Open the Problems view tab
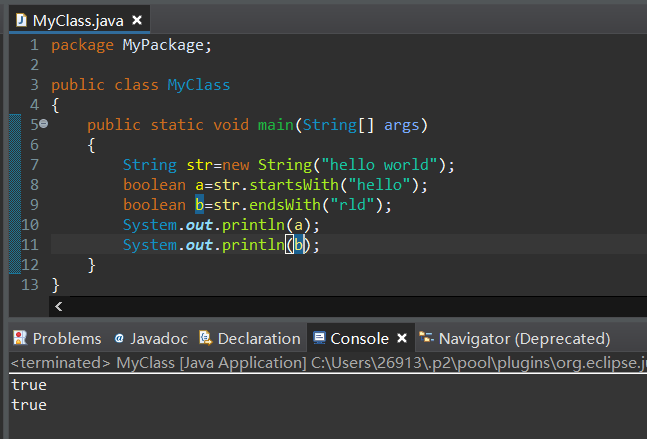This screenshot has width=647, height=439. [57, 338]
